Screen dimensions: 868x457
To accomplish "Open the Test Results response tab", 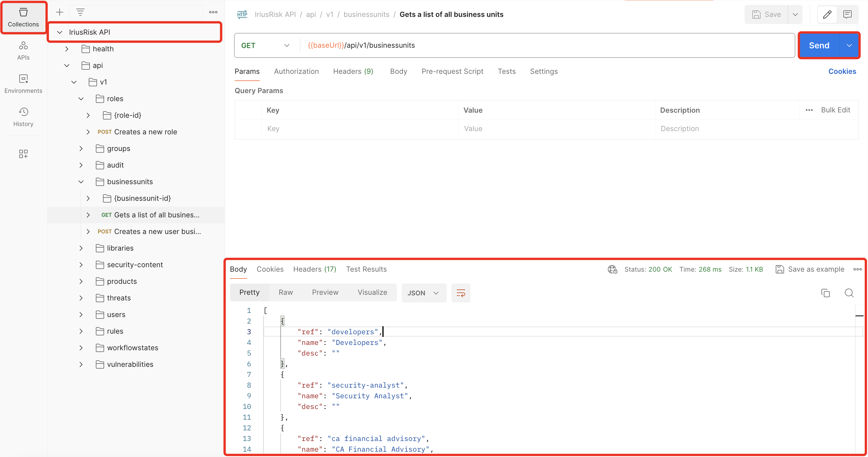I will [366, 269].
